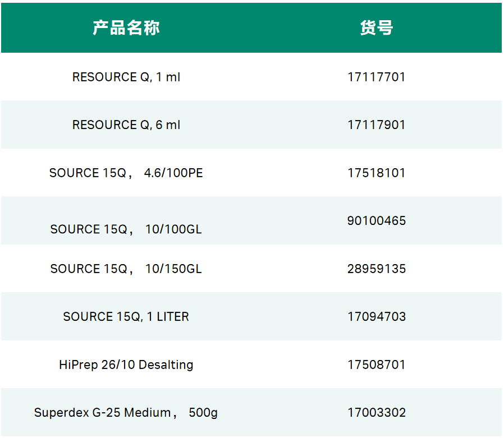The width and height of the screenshot is (504, 438).
Task: Click the SOURCE 15Q, 1 LITER entry
Action: pos(126,316)
